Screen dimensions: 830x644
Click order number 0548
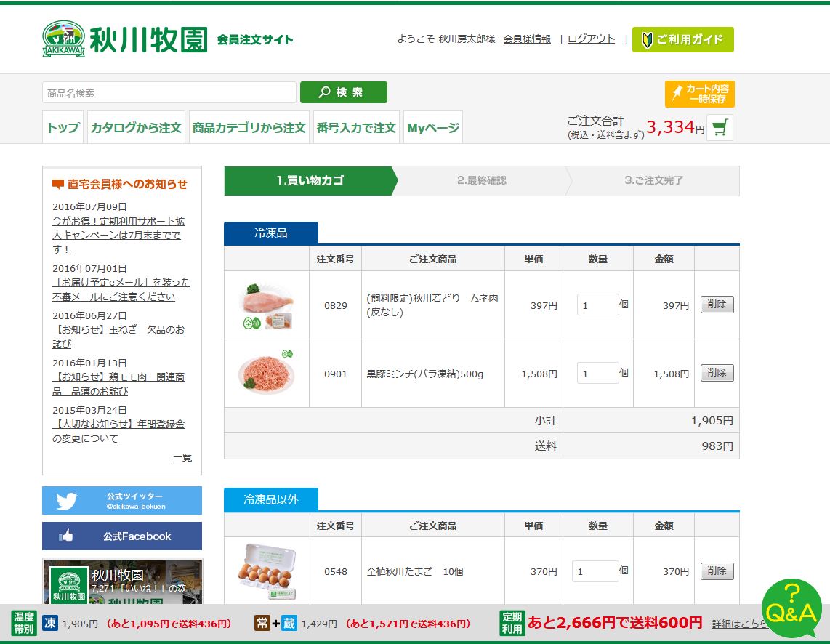(x=336, y=571)
